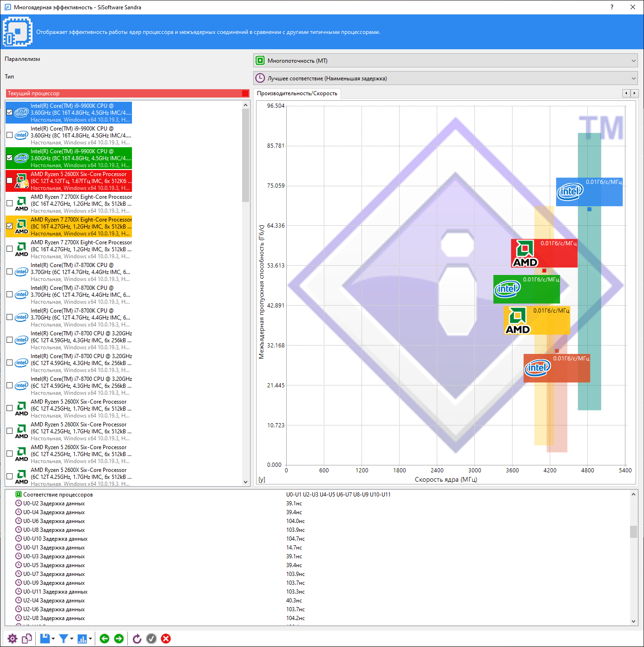
Task: Click the green Intel label on the chart
Action: click(526, 289)
